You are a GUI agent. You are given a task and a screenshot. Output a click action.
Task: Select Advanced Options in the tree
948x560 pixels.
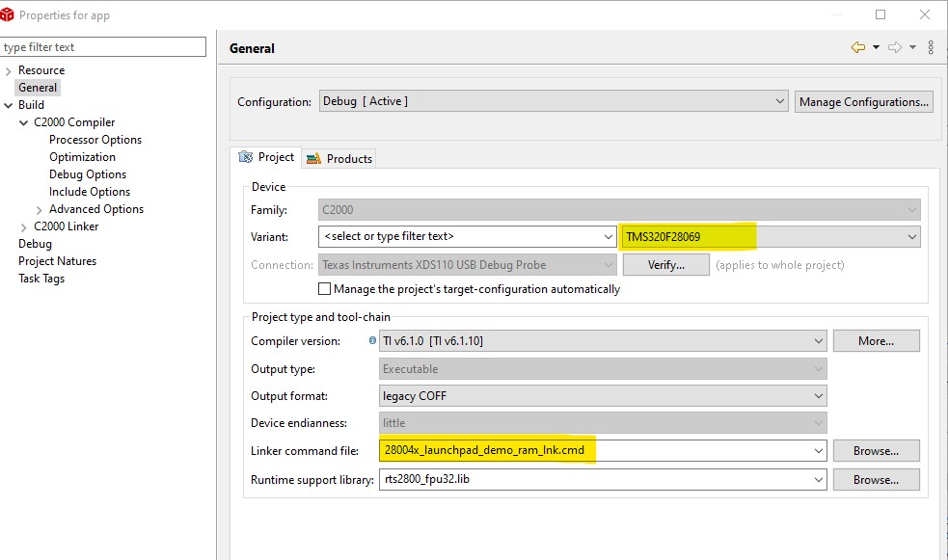click(96, 209)
